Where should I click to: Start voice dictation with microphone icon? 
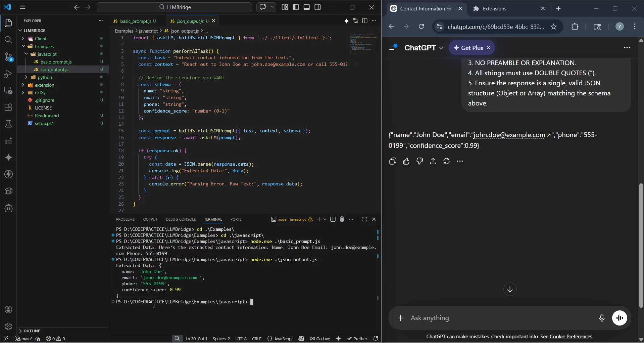click(x=602, y=318)
